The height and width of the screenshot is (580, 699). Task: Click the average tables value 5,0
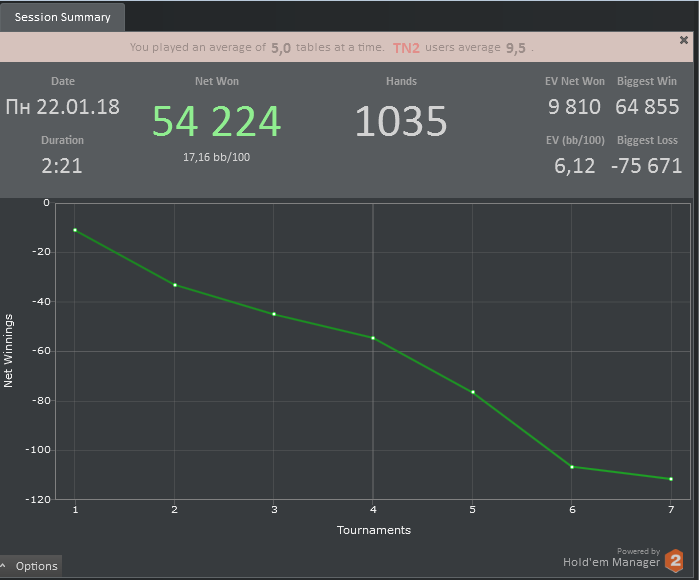[281, 48]
